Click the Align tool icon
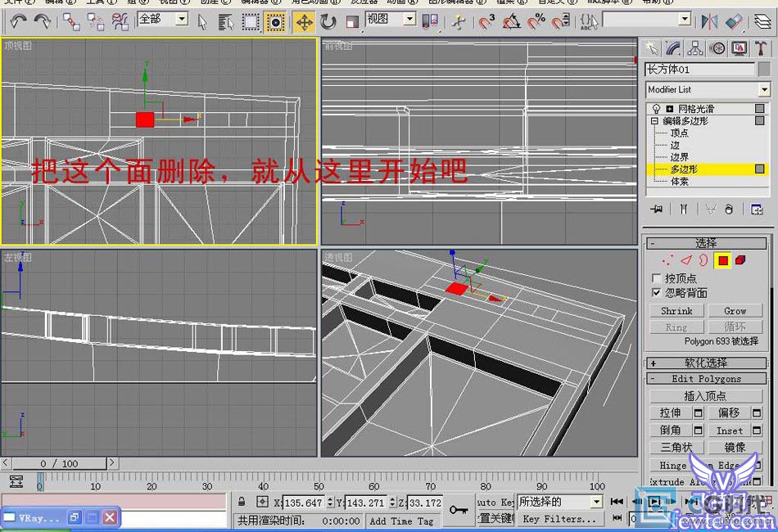 pyautogui.click(x=734, y=21)
